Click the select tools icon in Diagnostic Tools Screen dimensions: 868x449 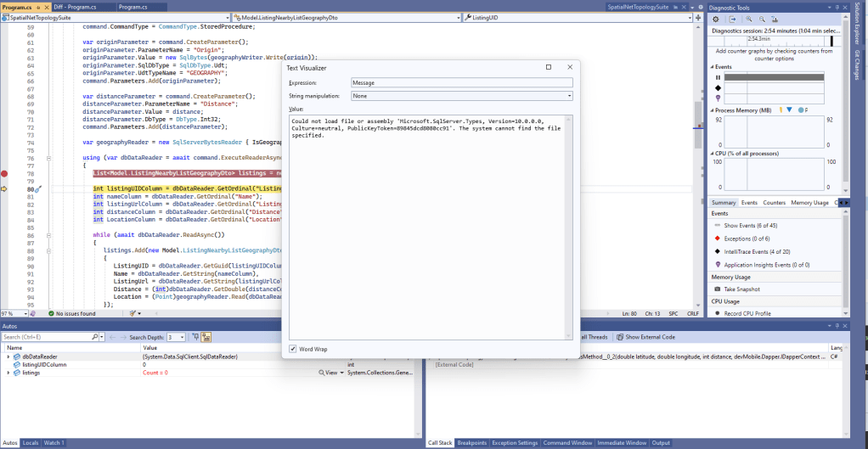pos(733,20)
